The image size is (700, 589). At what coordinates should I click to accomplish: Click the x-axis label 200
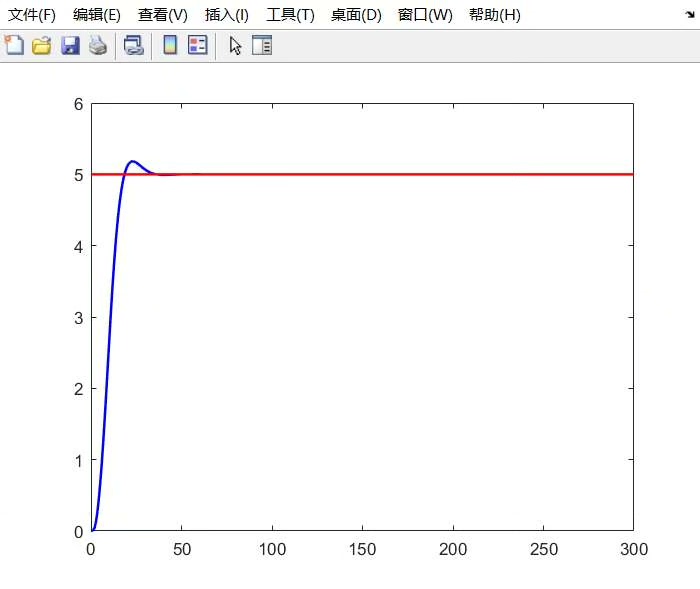click(x=453, y=549)
